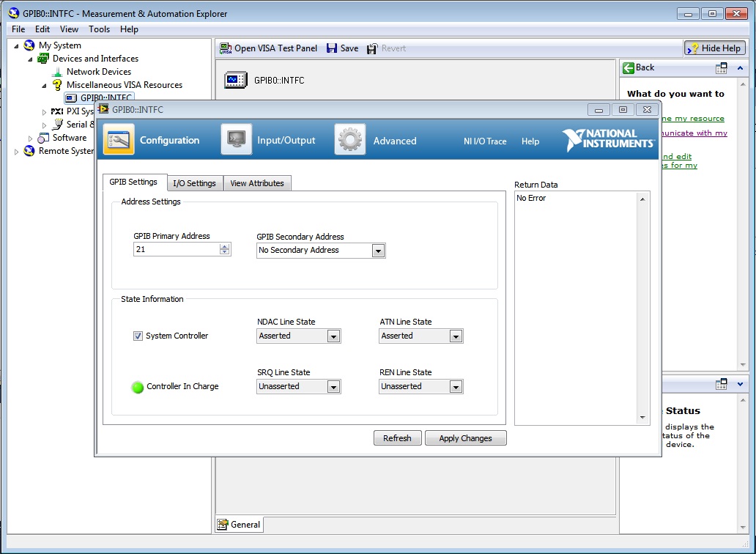The width and height of the screenshot is (756, 554).
Task: Open the NDAC Line State dropdown
Action: tap(333, 336)
